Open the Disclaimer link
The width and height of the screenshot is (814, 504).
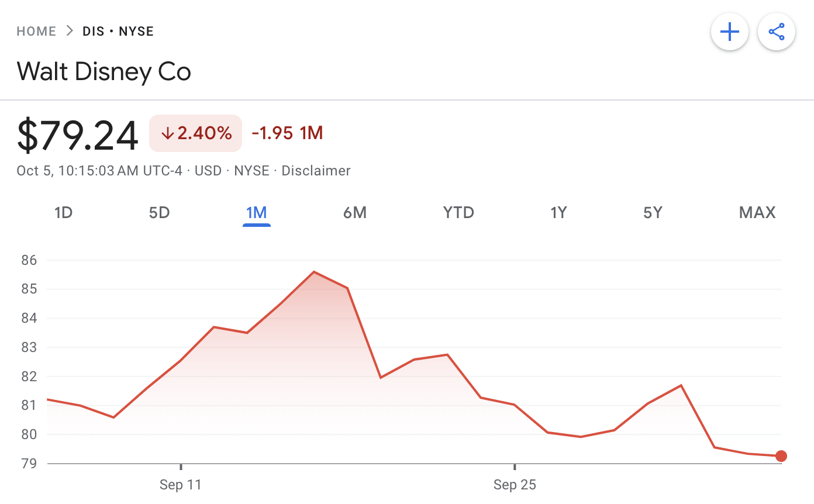tap(316, 171)
